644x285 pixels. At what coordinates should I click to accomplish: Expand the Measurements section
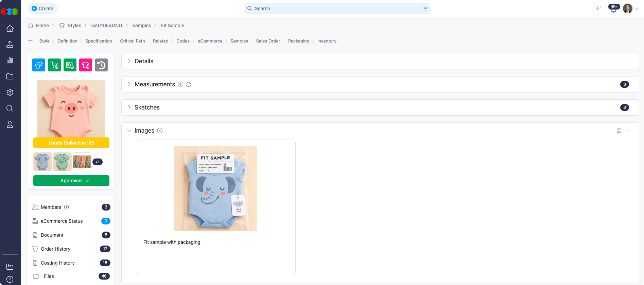[129, 84]
